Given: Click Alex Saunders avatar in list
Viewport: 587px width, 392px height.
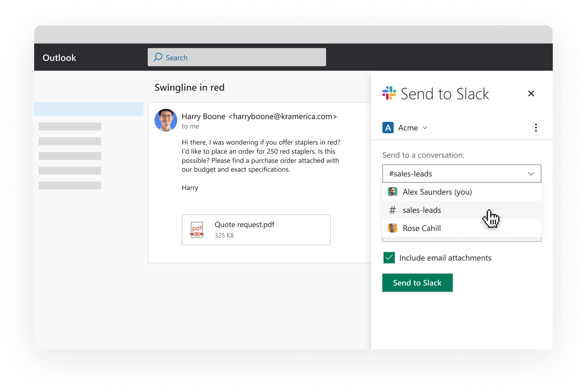Looking at the screenshot, I should (393, 192).
